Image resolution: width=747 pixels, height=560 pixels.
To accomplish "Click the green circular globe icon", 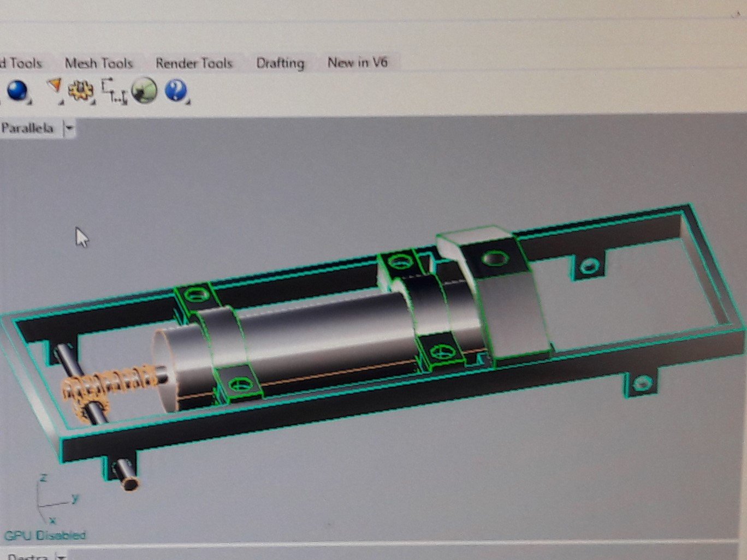I will pos(144,91).
